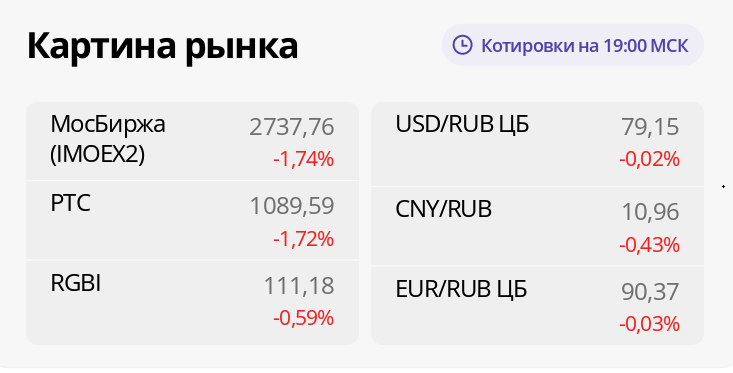The image size is (733, 373).
Task: Click the 79,15 dollar rate value
Action: [650, 127]
